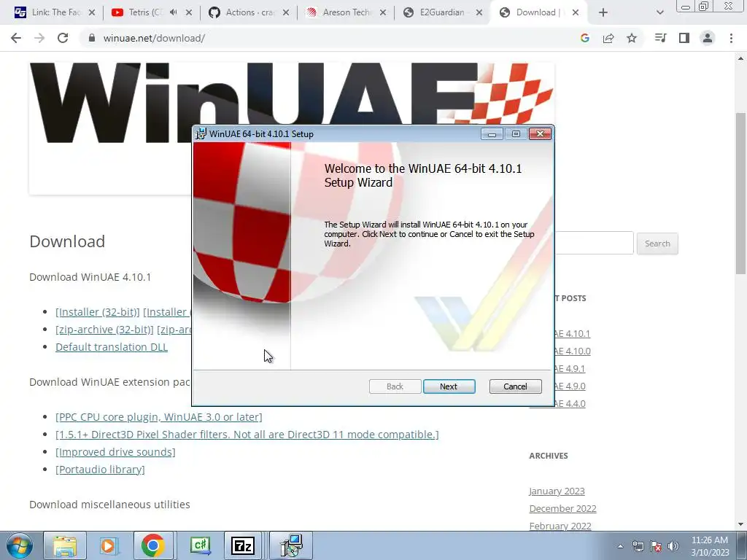This screenshot has height=560, width=747.
Task: Open 7-Zip from the taskbar
Action: click(x=242, y=545)
